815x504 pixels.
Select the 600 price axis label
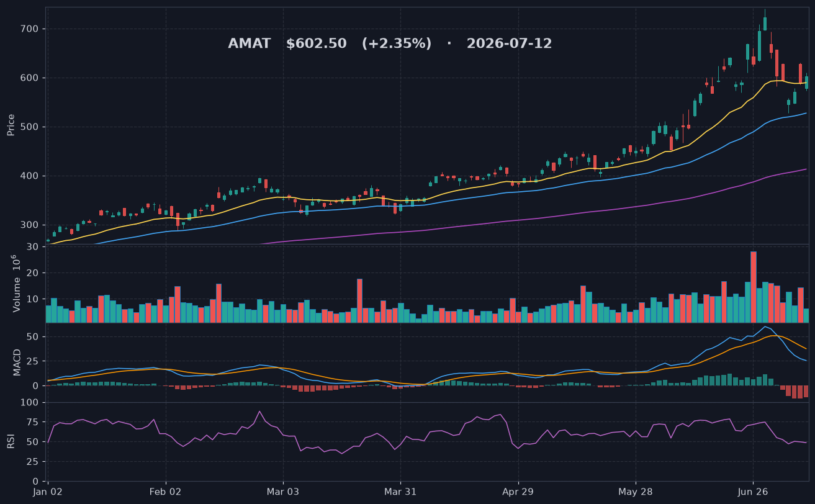[x=30, y=78]
